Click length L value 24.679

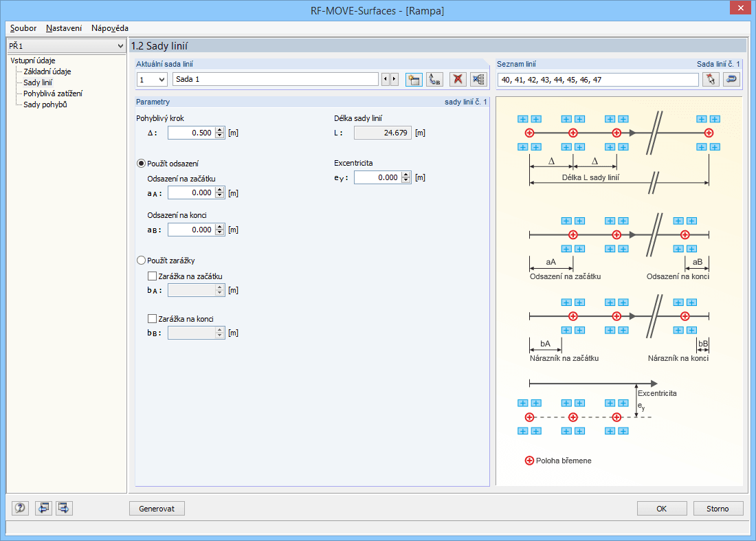(383, 133)
